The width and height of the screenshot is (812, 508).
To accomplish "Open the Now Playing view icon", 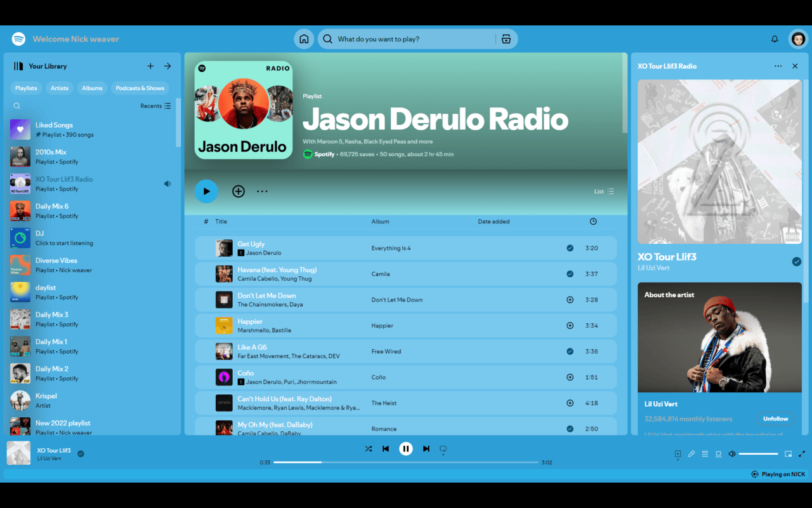I will 678,453.
